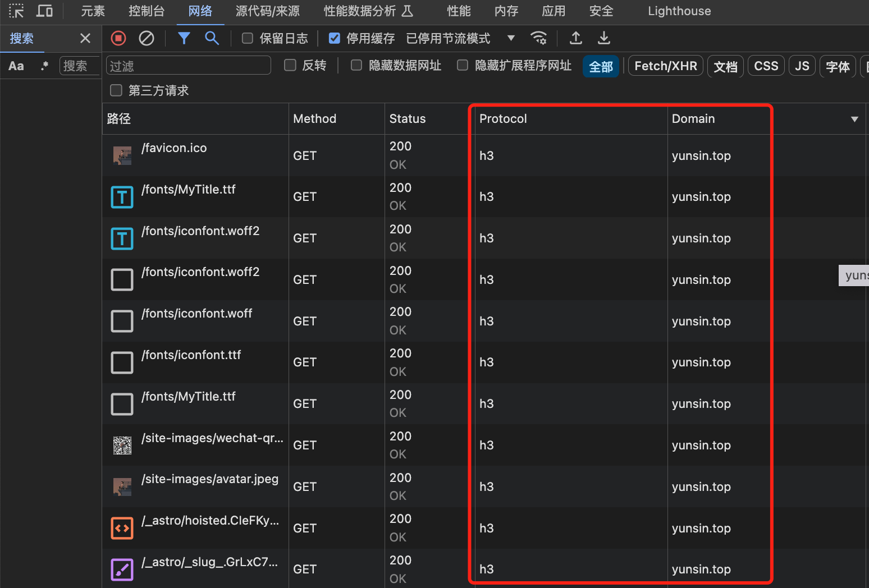Open the throttling mode dropdown
869x588 pixels.
coord(460,38)
